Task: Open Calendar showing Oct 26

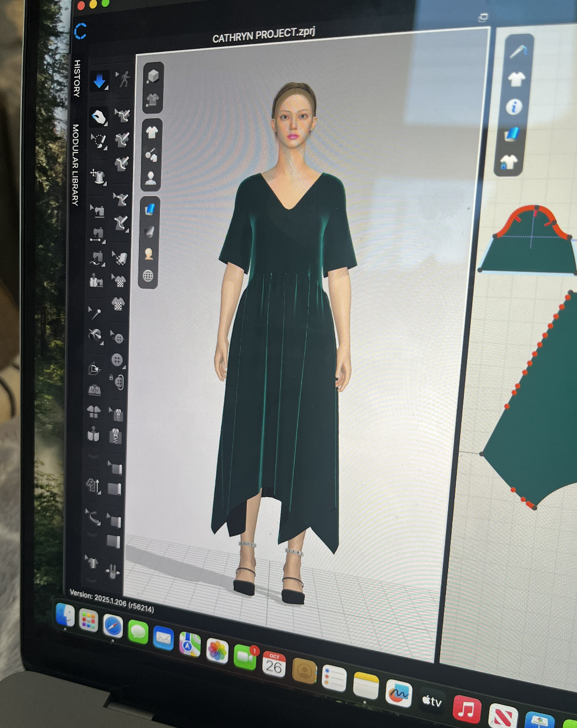Action: coord(274,664)
